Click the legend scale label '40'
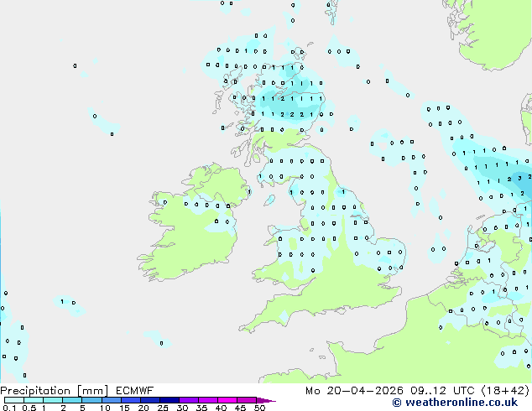Viewport: 532px width, 411px height. [x=221, y=408]
